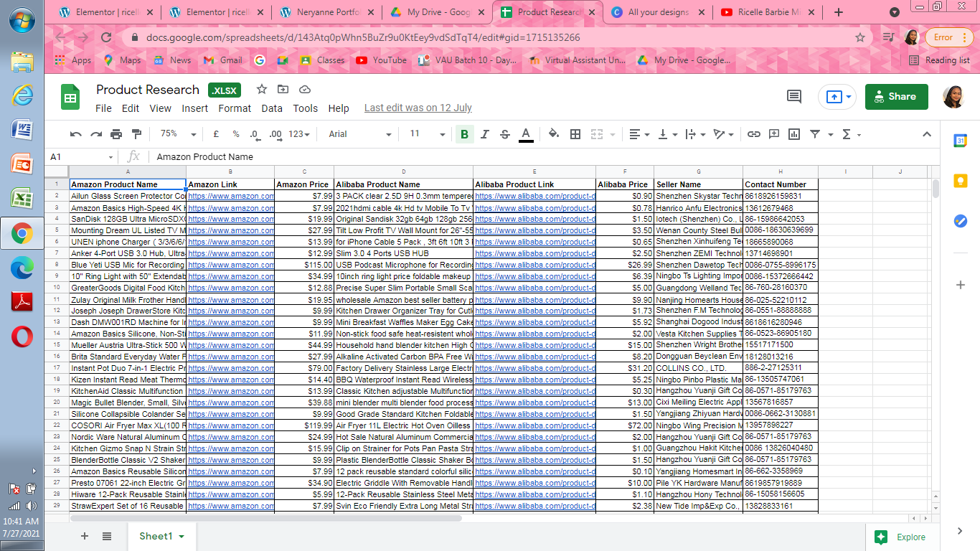Open zoom level 75% dropdown
Screen dimensions: 980x551
point(179,134)
